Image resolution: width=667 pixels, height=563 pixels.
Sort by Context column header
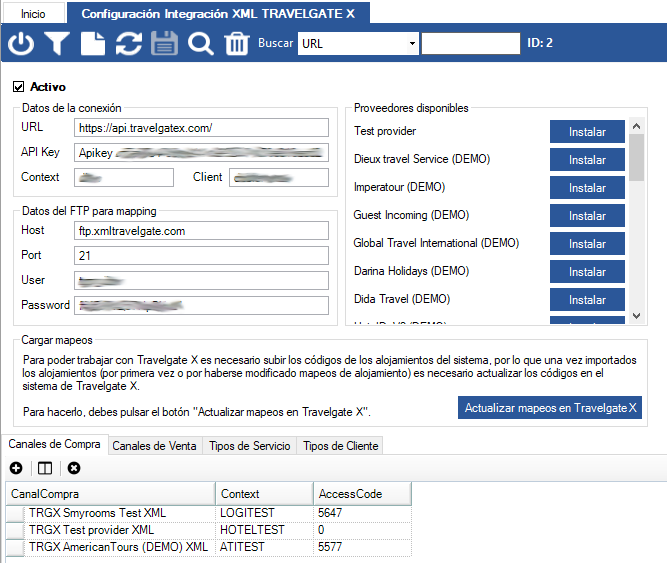pyautogui.click(x=265, y=494)
